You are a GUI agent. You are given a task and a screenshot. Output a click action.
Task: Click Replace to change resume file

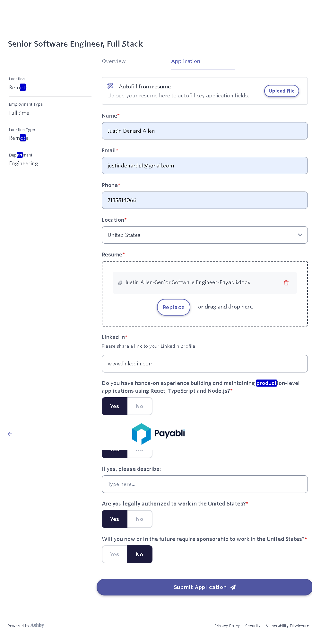coord(173,307)
